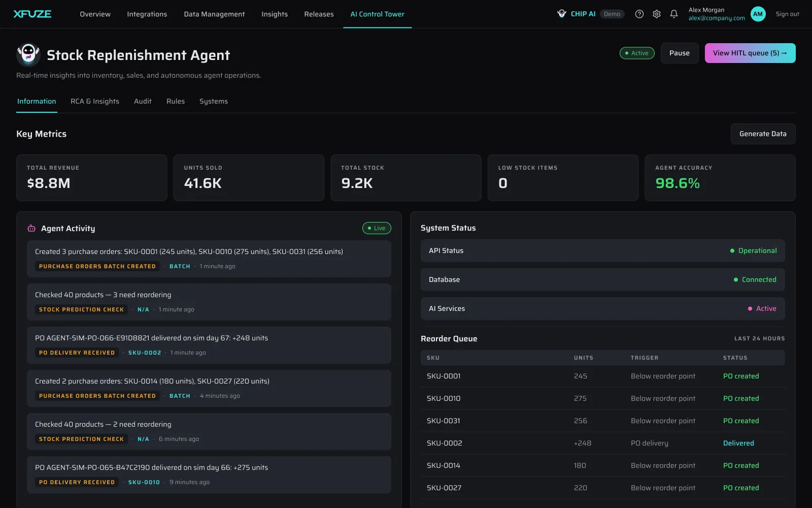Click the alex@company.com email link
Viewport: 812px width, 508px height.
pos(717,18)
